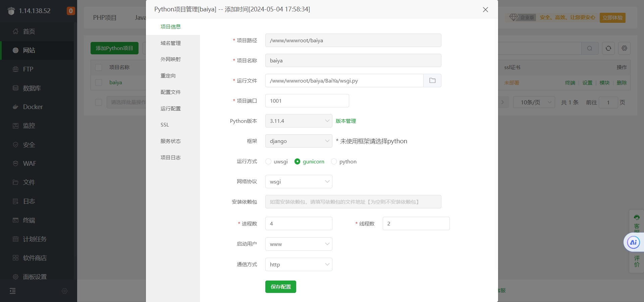Screen dimensions: 644x302
Task: Click the 进程数 input field
Action: click(x=299, y=223)
